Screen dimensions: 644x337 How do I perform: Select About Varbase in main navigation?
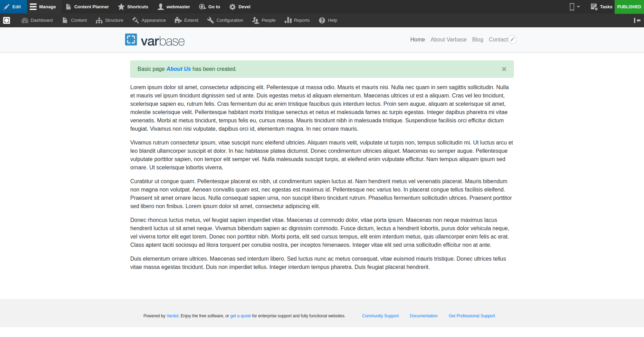(448, 40)
